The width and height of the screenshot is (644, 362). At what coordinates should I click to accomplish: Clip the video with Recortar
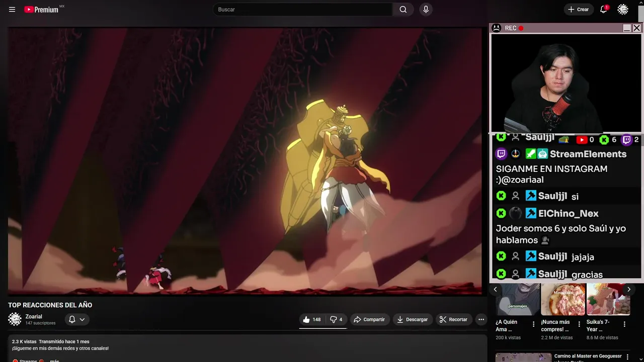(453, 319)
